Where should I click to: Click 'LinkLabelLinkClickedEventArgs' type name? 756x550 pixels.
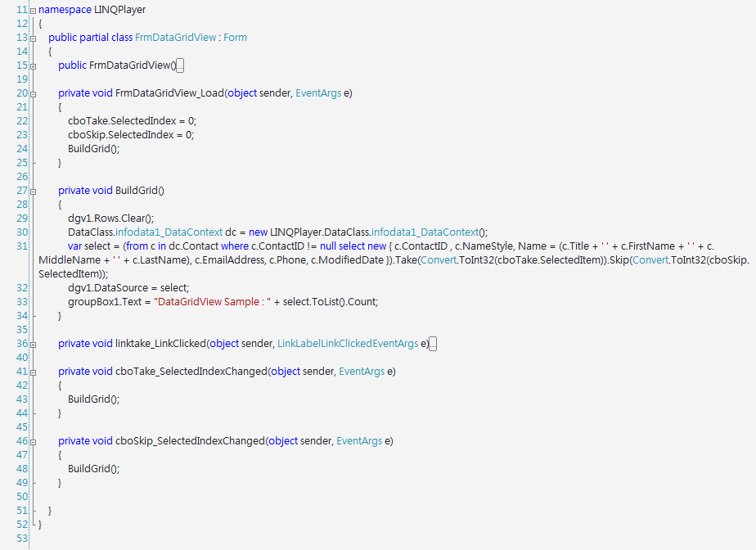pos(348,344)
